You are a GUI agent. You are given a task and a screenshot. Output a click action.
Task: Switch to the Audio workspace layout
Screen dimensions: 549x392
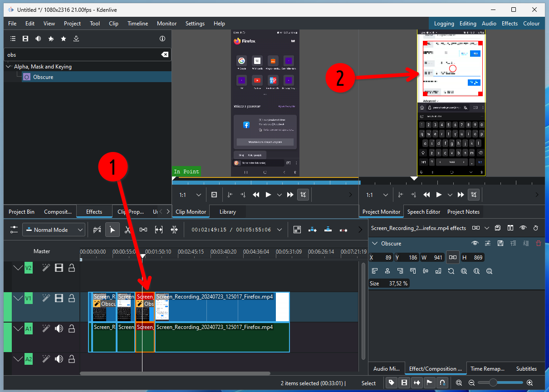click(x=489, y=24)
